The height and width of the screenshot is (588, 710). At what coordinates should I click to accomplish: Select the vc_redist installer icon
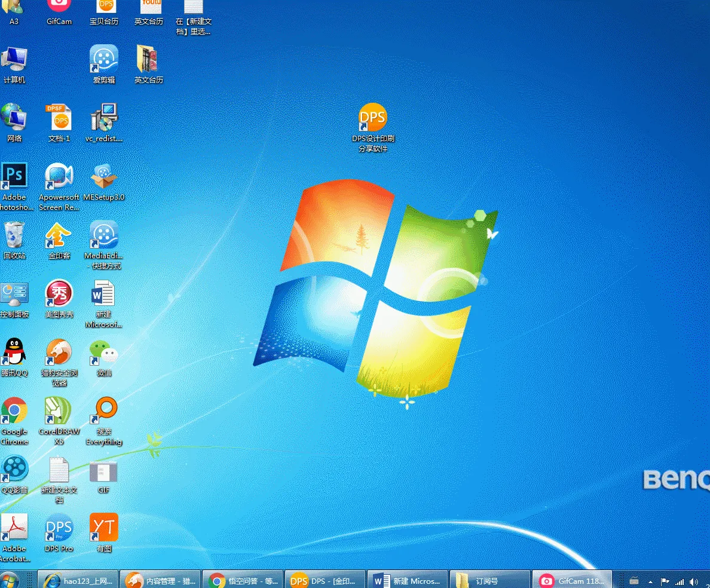(x=104, y=123)
